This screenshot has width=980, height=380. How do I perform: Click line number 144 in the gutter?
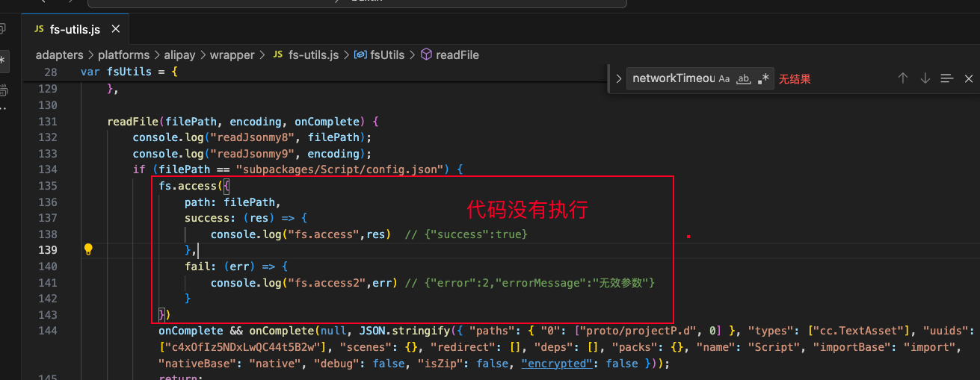(x=48, y=331)
